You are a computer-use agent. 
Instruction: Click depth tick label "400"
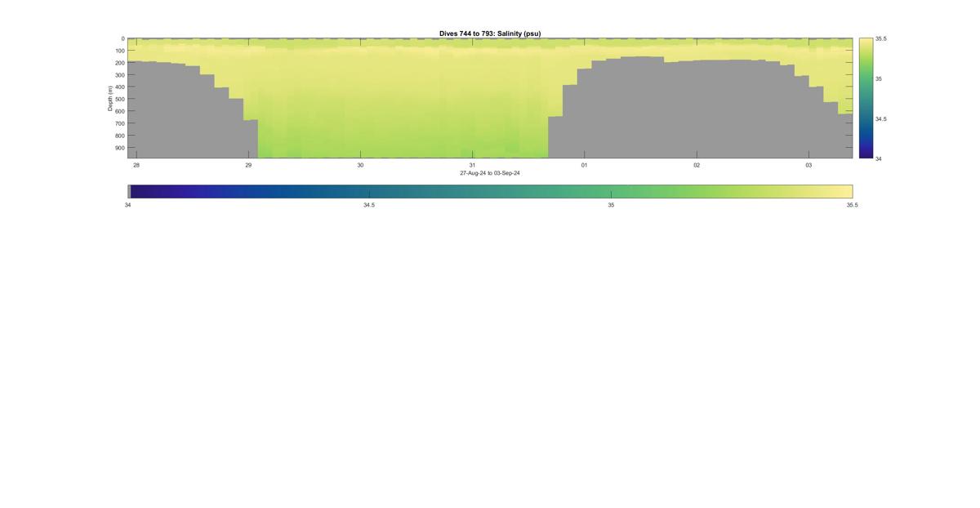pos(119,87)
